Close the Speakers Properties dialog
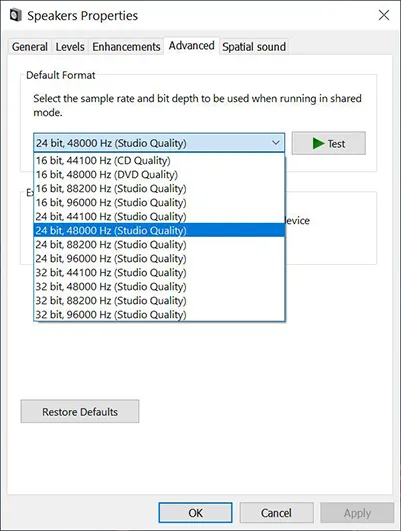This screenshot has width=401, height=531. (x=384, y=15)
